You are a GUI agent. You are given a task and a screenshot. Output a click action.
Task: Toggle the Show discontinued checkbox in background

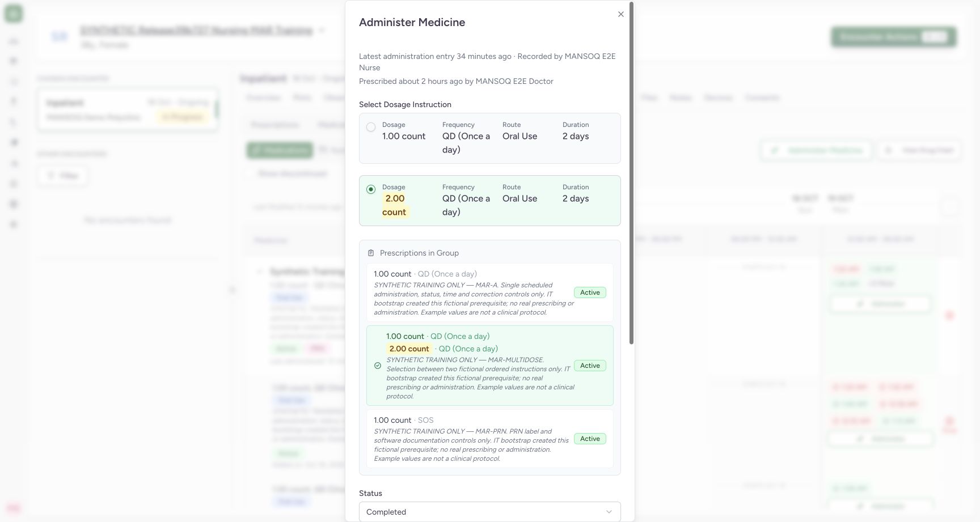click(x=250, y=173)
